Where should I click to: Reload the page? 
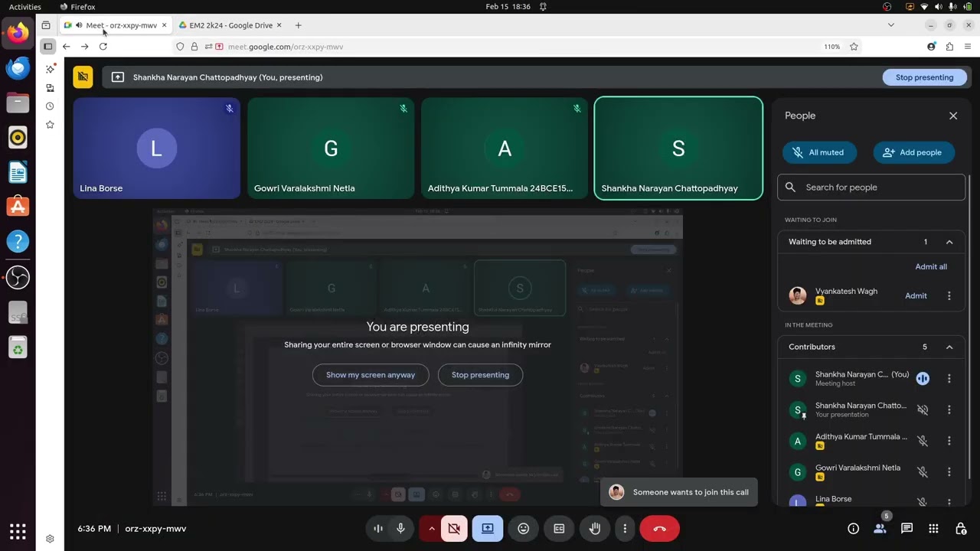[103, 47]
